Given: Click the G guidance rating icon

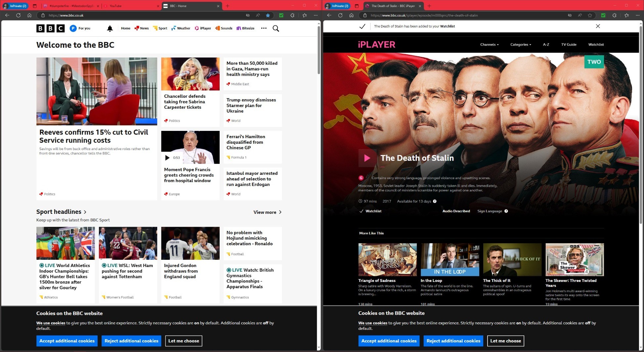Looking at the screenshot, I should coord(361,178).
